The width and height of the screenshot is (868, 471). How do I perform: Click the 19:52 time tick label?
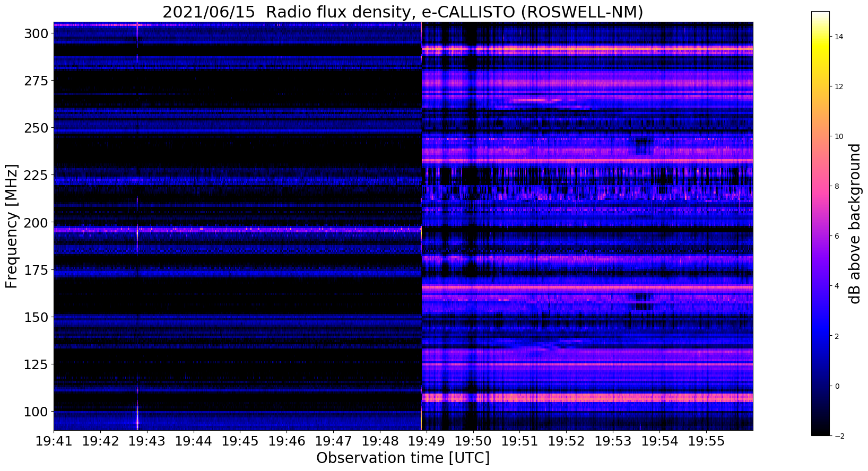tap(567, 441)
